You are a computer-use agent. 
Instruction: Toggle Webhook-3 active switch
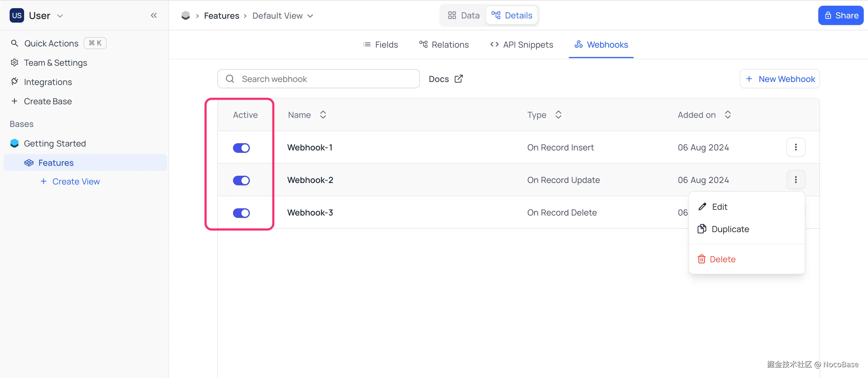point(241,213)
